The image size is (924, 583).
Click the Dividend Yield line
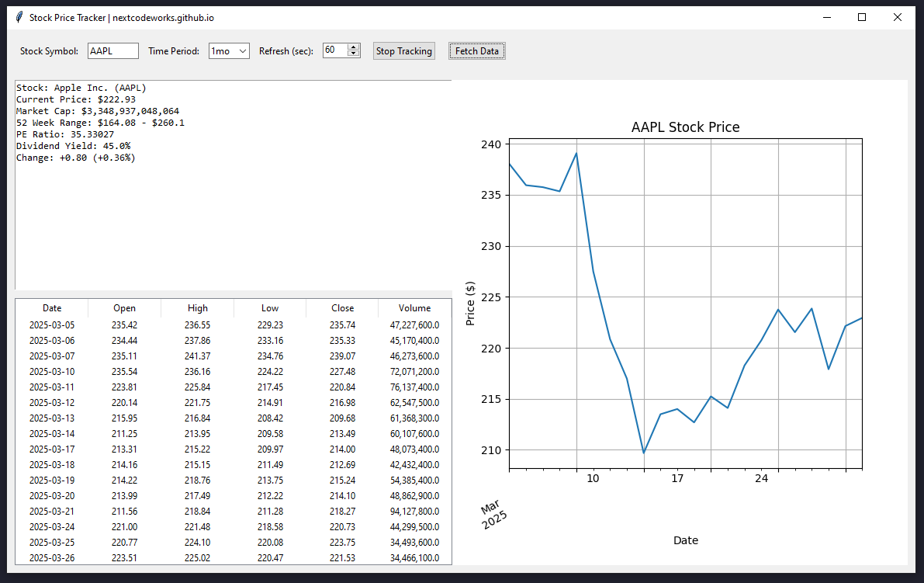point(73,146)
